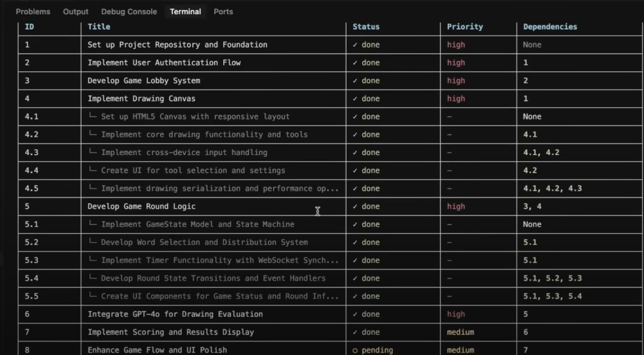Click the "Implement User Authentication Flow" title
The height and width of the screenshot is (355, 644).
click(x=164, y=63)
